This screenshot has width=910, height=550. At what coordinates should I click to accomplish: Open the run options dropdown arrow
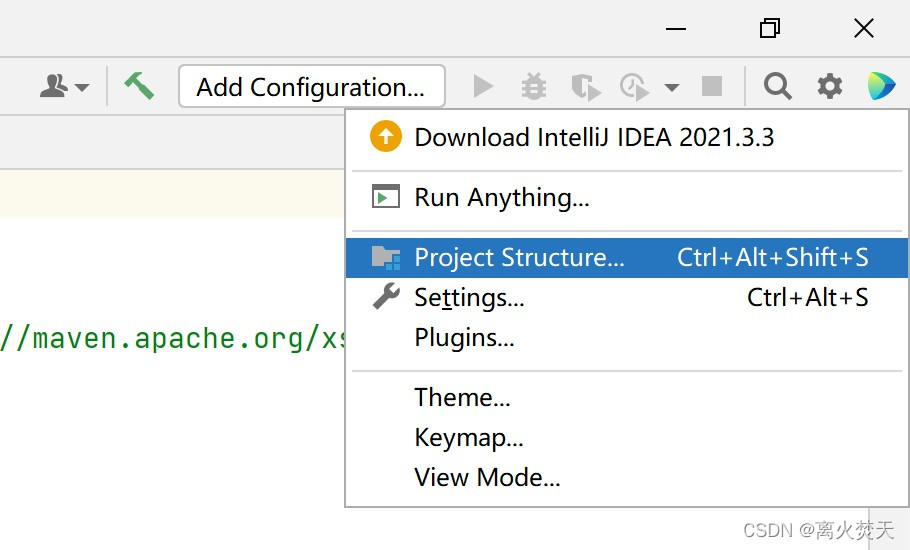point(671,88)
